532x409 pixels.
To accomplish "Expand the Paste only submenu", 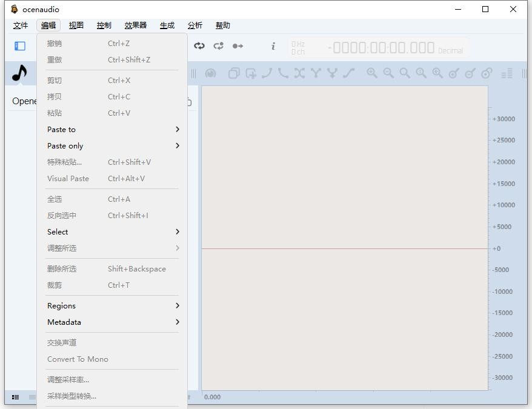I will coord(112,145).
